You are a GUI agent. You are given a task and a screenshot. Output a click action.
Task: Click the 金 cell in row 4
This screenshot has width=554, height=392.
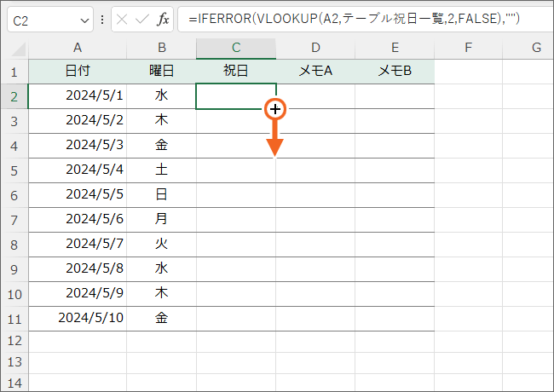[x=161, y=146]
